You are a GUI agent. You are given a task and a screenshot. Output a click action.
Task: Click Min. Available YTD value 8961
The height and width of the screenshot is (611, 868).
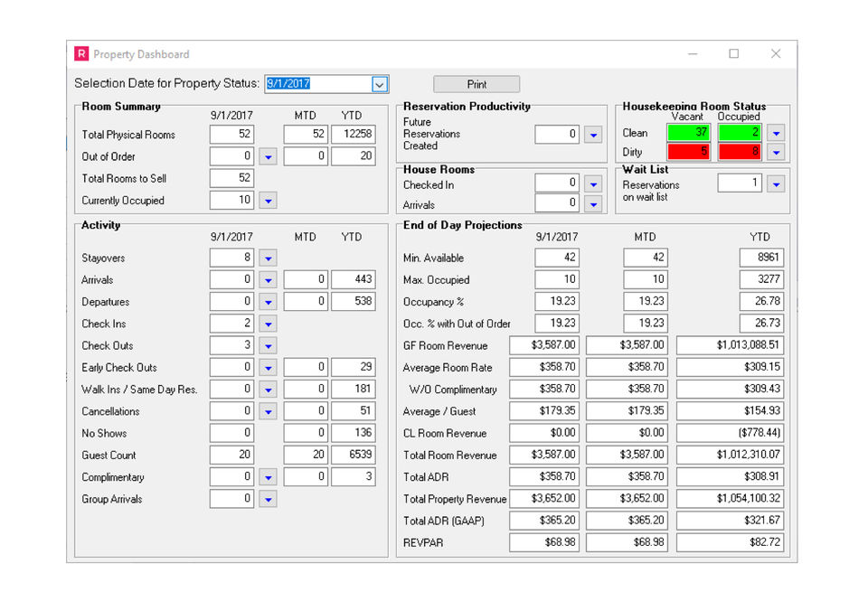pos(761,258)
